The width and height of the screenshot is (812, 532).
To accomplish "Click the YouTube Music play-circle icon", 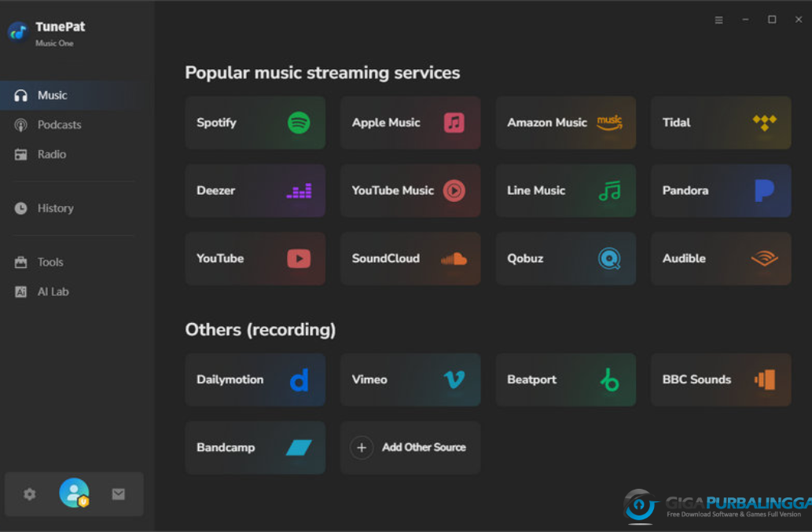I will pyautogui.click(x=454, y=191).
